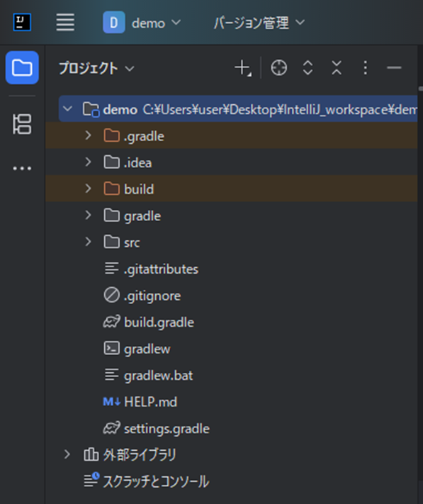Open the main hamburger menu

click(65, 23)
